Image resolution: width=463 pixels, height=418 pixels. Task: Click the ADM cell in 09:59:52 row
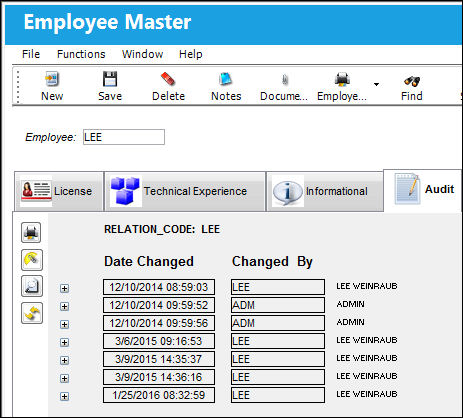pyautogui.click(x=278, y=305)
